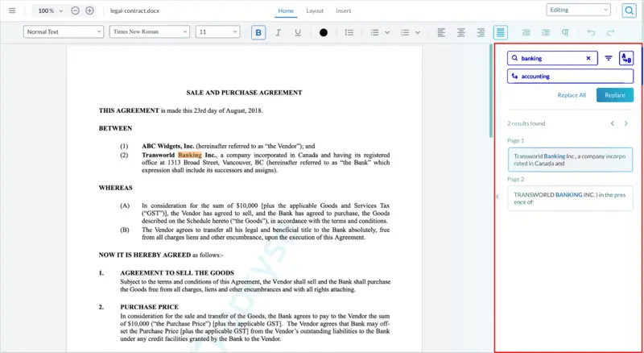Toggle italic formatting
The height and width of the screenshot is (353, 644).
(278, 32)
